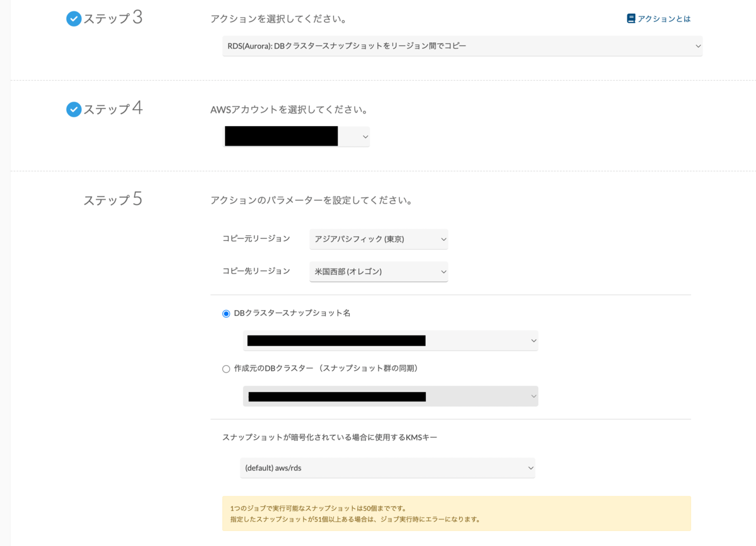
Task: Click the DBクラスタースナップショット名 label text
Action: [292, 313]
